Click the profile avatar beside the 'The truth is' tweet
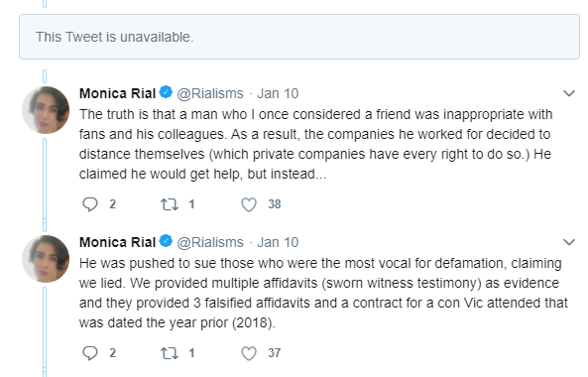 click(x=46, y=110)
